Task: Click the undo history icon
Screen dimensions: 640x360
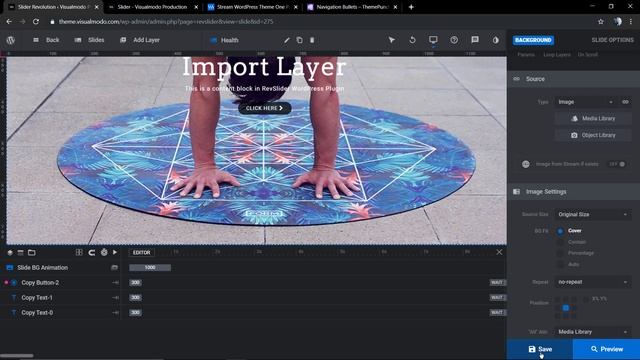Action: [412, 40]
